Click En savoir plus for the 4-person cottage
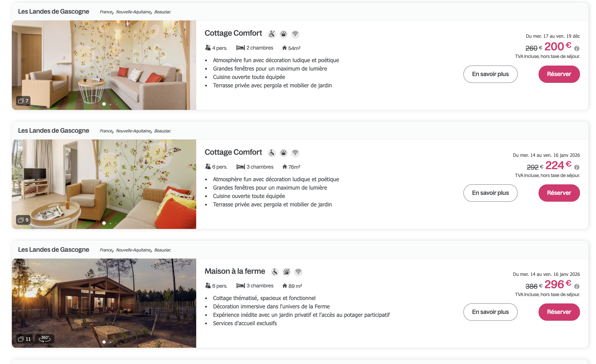Screen dimensions: 596x364 point(490,74)
